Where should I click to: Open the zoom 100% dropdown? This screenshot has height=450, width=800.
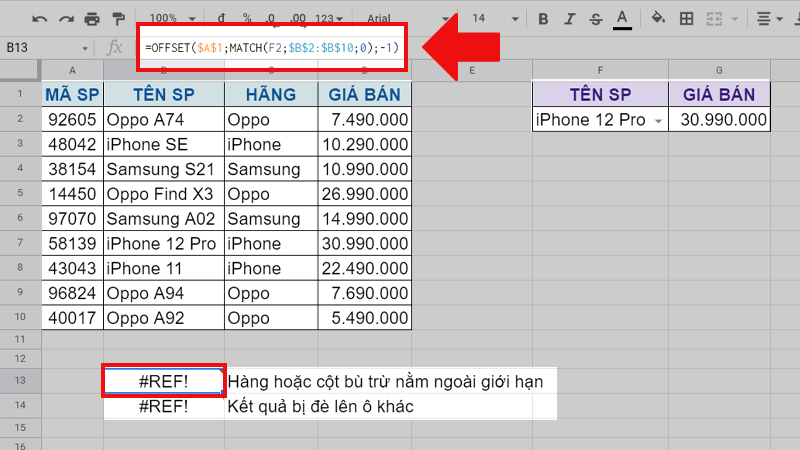pyautogui.click(x=172, y=18)
